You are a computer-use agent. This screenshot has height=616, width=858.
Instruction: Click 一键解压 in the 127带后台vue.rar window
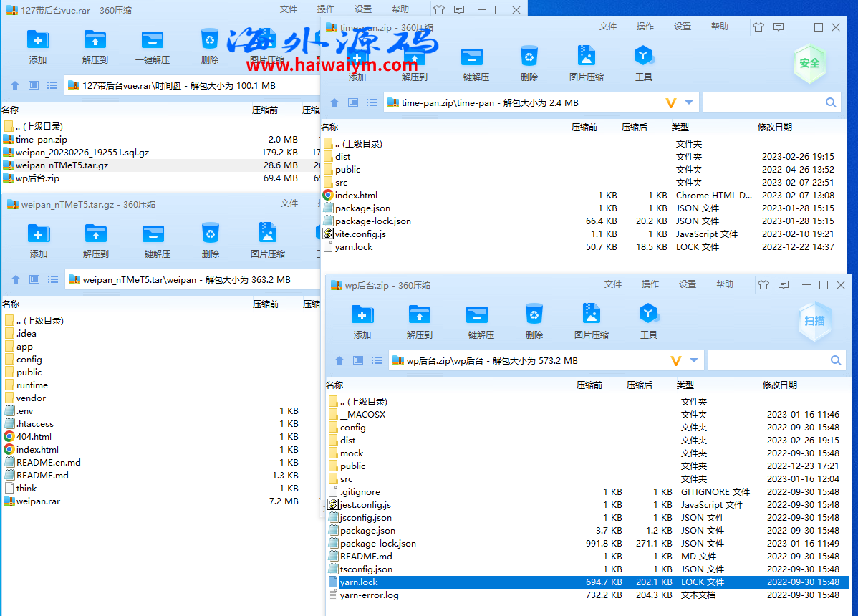152,47
